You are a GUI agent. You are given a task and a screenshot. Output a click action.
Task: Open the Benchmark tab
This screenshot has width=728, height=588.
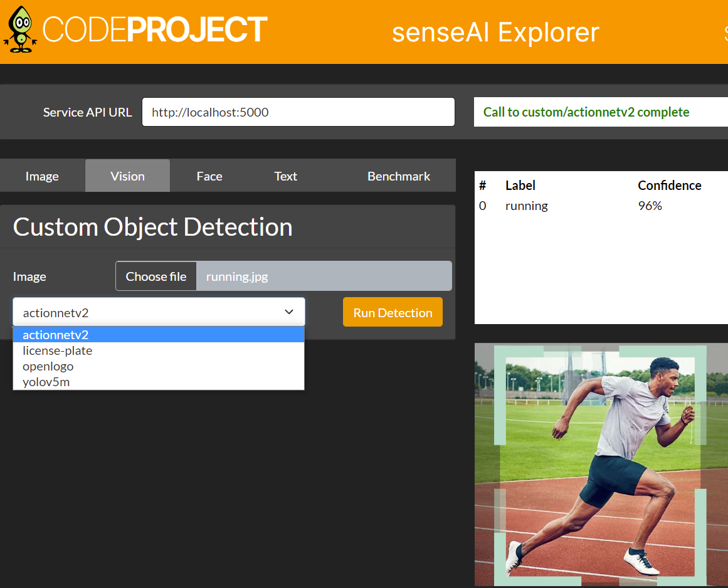399,176
